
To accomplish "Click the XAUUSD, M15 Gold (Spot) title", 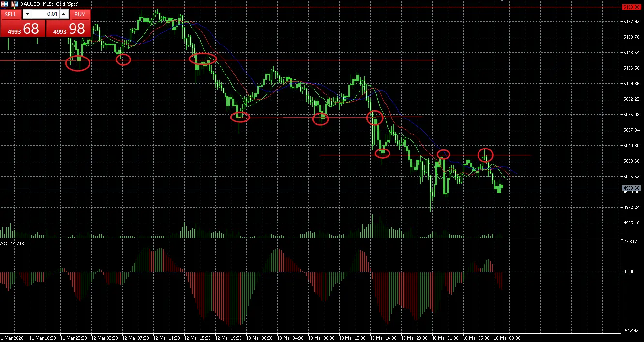I will coord(51,3).
